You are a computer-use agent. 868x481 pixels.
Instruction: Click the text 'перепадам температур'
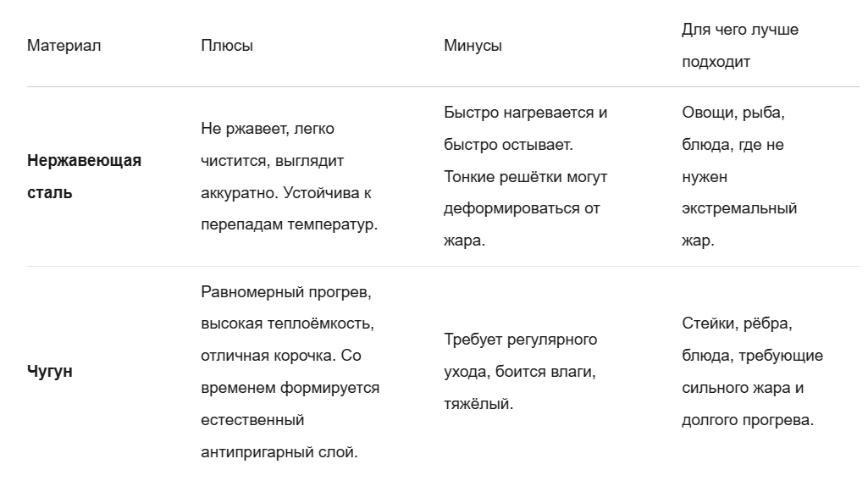288,224
